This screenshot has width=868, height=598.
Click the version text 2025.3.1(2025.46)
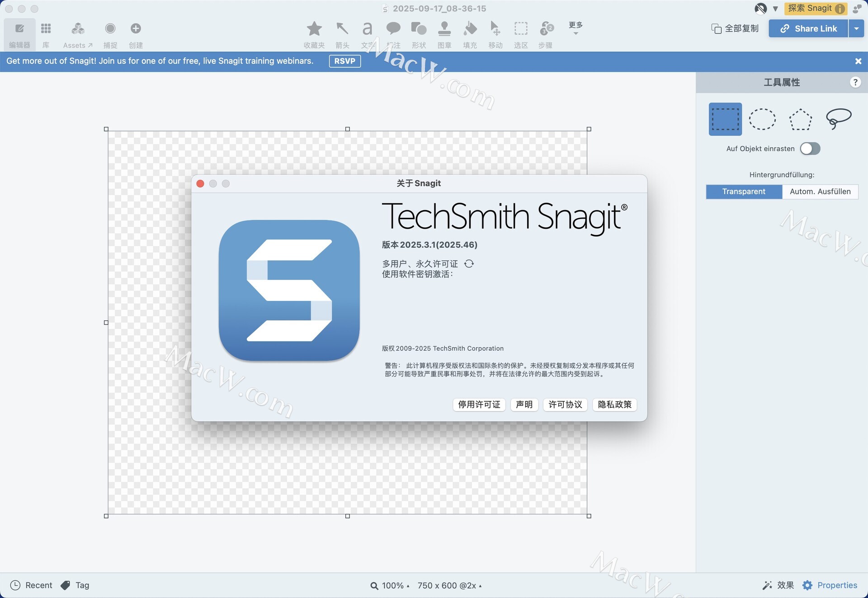tap(439, 245)
